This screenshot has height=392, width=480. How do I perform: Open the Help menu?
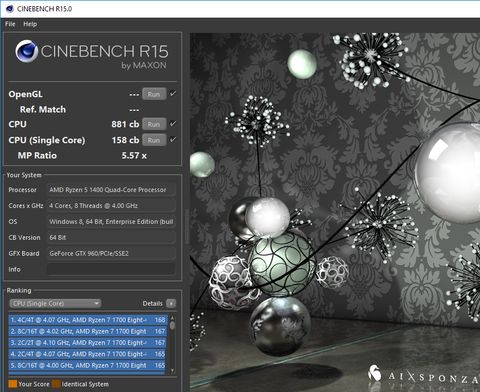tap(30, 24)
